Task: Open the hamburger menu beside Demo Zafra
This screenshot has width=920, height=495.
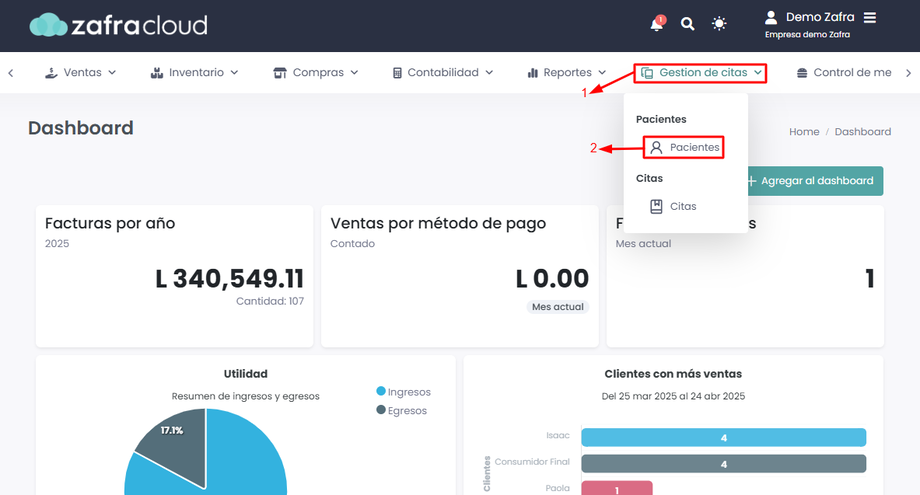Action: (870, 18)
